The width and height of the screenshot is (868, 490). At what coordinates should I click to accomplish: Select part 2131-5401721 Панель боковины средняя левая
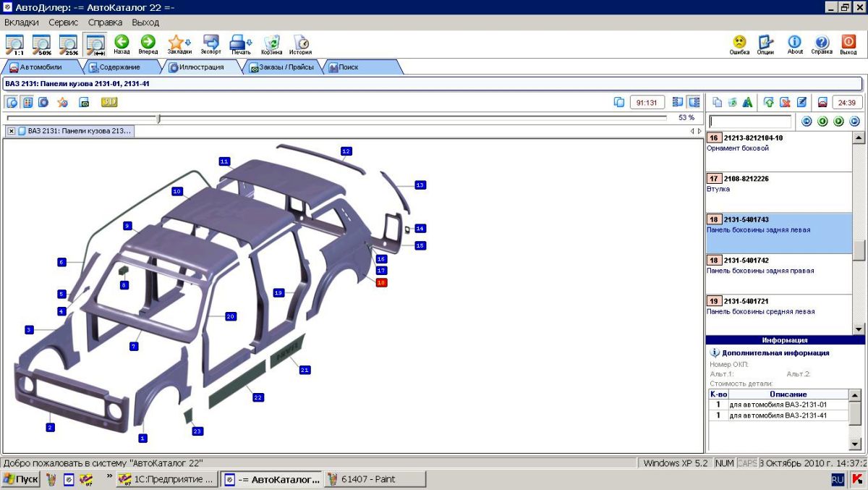tap(778, 315)
